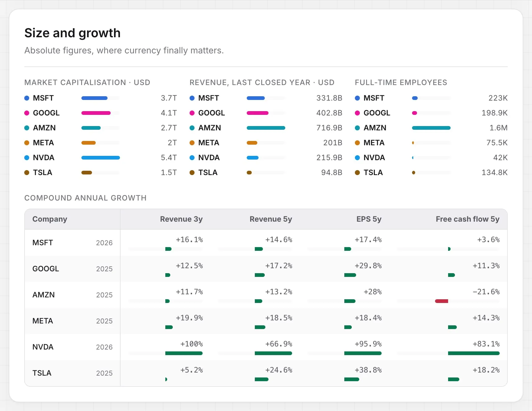Image resolution: width=532 pixels, height=411 pixels.
Task: Click the pink GOOGL dot under Revenue
Action: click(x=192, y=113)
